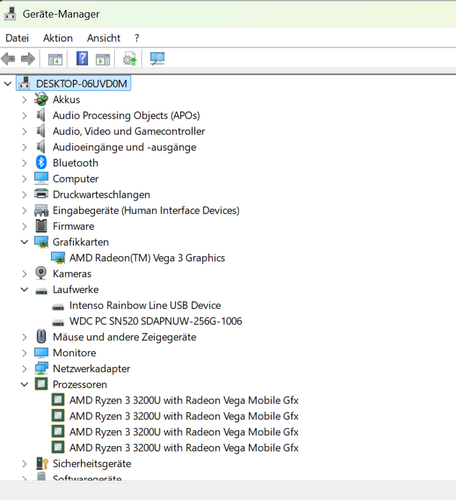Click the update driver toolbar icon

tap(130, 59)
